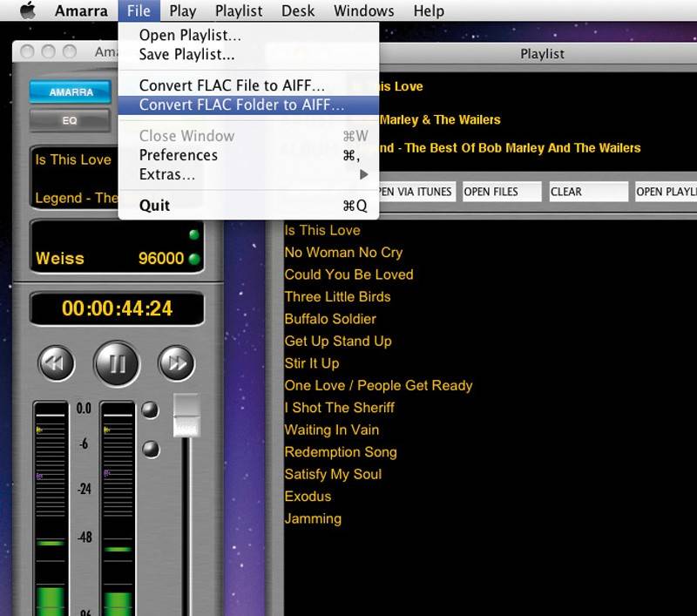
Task: Select track Could You Be Loved
Action: [349, 274]
